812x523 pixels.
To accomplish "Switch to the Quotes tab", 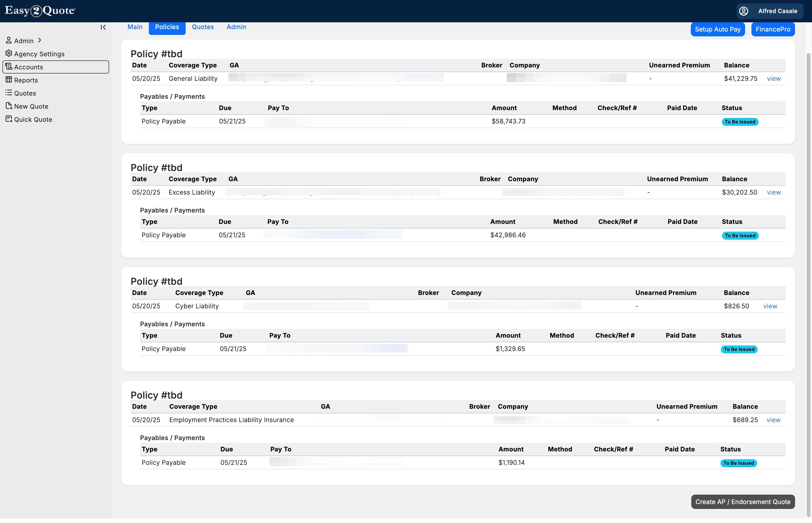I will coord(203,27).
